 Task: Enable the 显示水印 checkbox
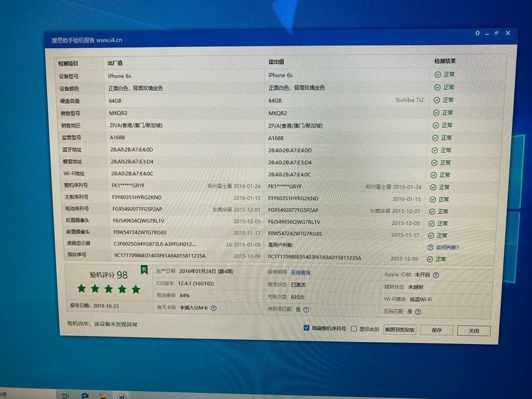click(354, 329)
